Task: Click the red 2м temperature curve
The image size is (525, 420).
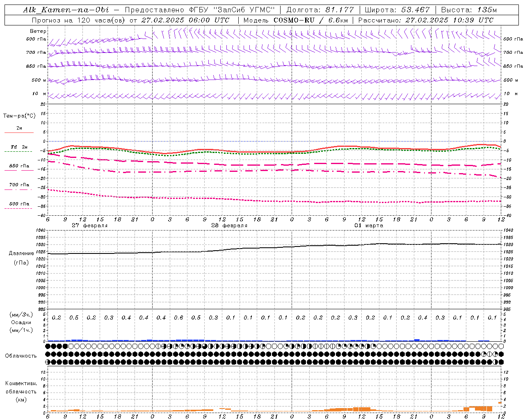Action: coord(275,151)
